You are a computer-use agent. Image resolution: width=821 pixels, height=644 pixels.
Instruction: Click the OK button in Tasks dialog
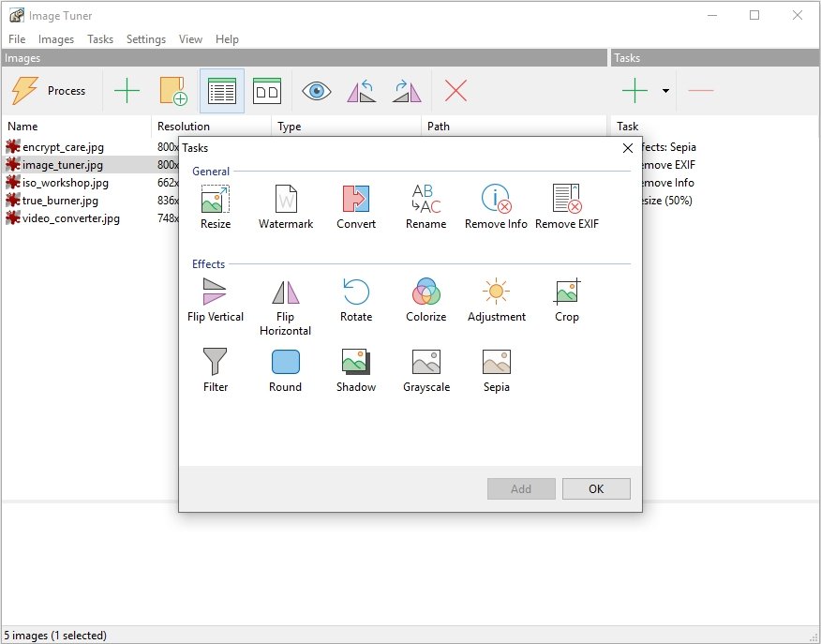596,488
